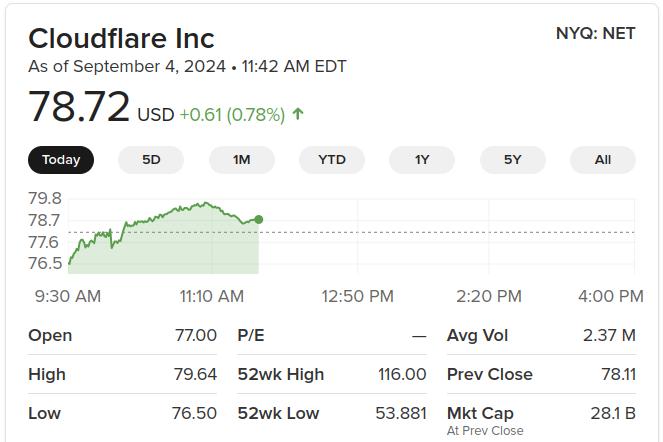Click the Open value row
This screenshot has width=663, height=442.
pos(122,335)
